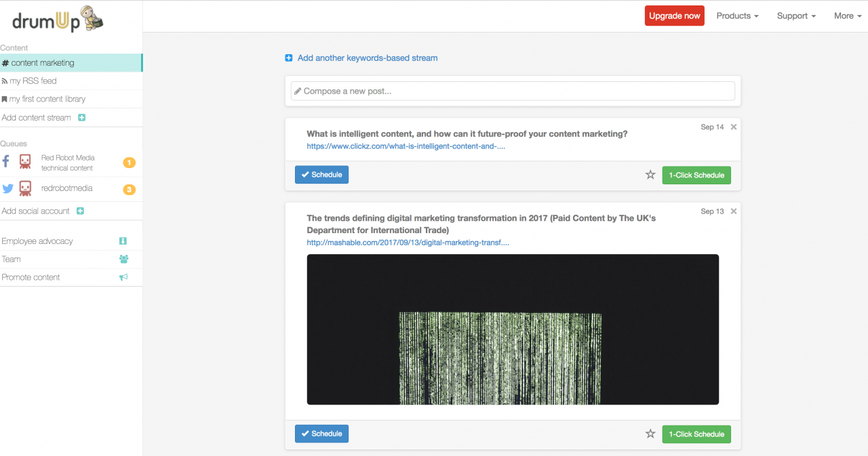This screenshot has width=868, height=456.
Task: Star the digital marketing trends article
Action: tap(650, 434)
